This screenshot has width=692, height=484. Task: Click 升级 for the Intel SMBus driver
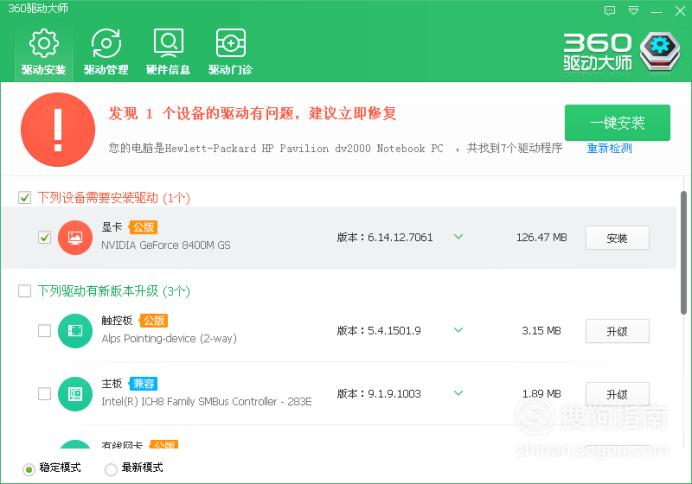click(x=617, y=394)
